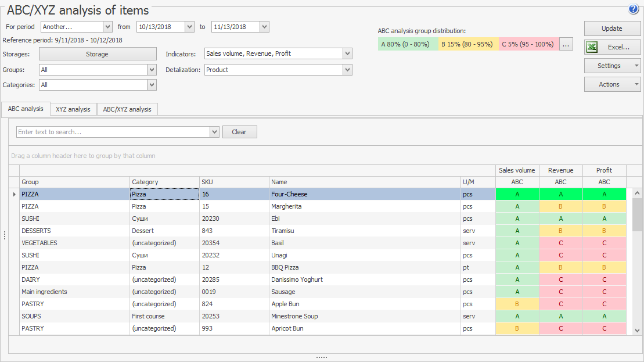This screenshot has width=644, height=362.
Task: Switch to the XYZ analysis tab
Action: point(73,109)
